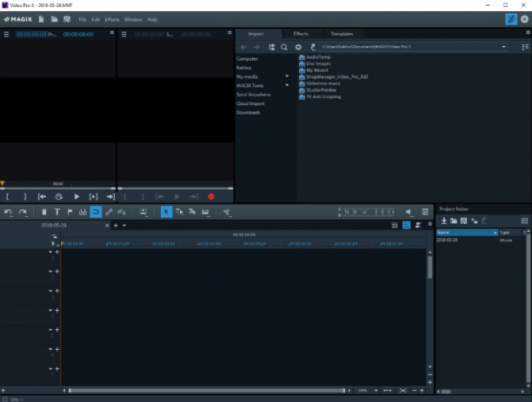Switch to timeline view mode
The height and width of the screenshot is (402, 532).
407,225
